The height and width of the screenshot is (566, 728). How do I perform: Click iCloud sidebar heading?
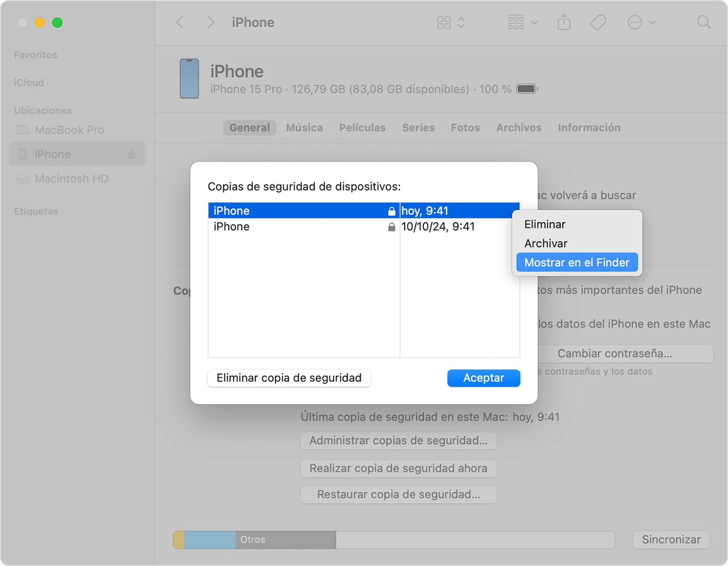click(29, 83)
